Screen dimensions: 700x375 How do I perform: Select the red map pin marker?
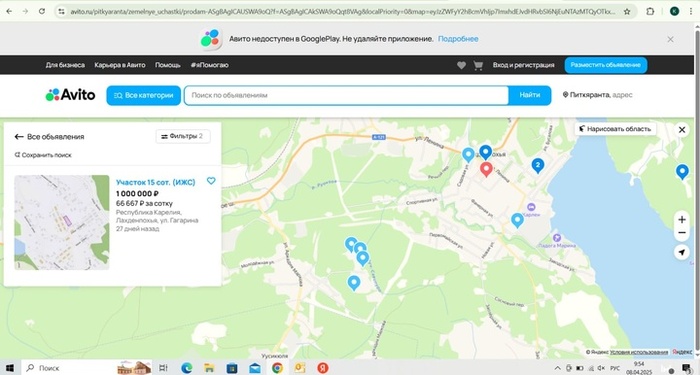point(486,169)
